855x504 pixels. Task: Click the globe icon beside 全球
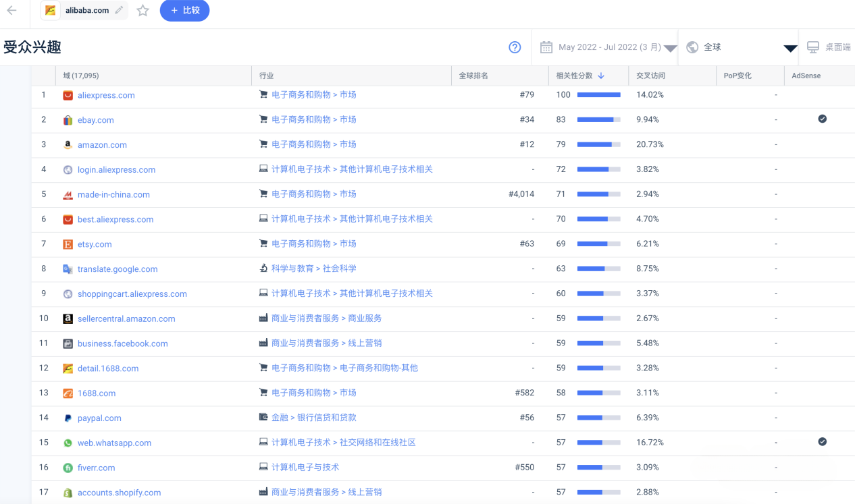tap(692, 47)
